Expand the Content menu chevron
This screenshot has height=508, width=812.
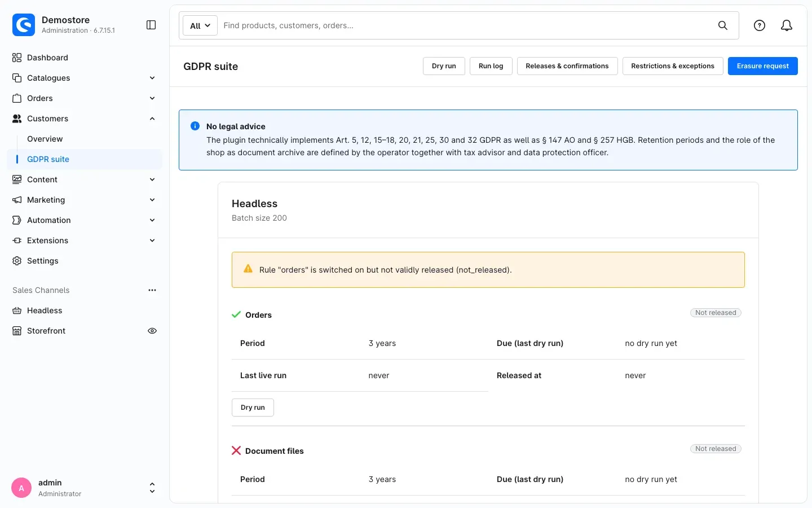coord(152,179)
